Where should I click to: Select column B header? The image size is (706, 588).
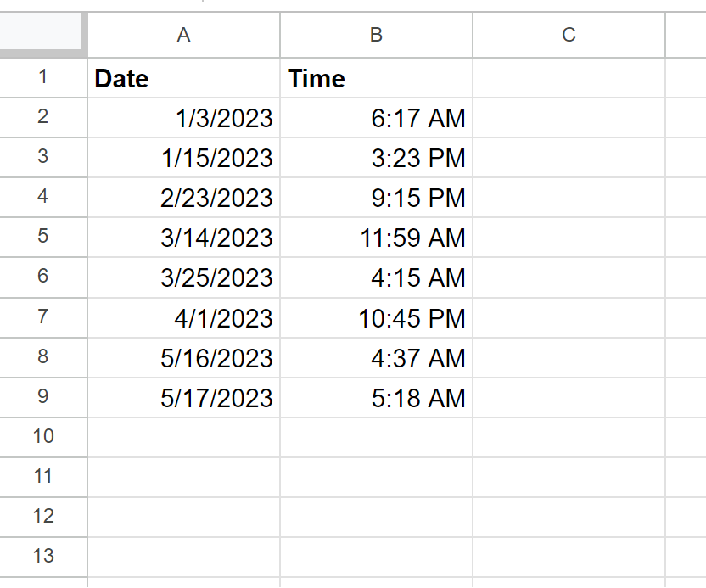pos(377,35)
